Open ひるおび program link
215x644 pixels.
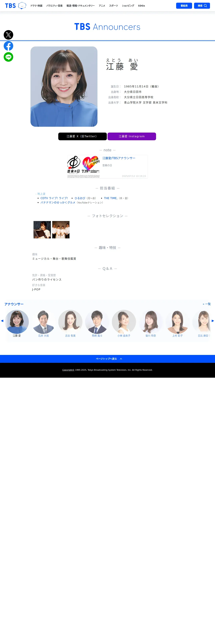pyautogui.click(x=80, y=198)
